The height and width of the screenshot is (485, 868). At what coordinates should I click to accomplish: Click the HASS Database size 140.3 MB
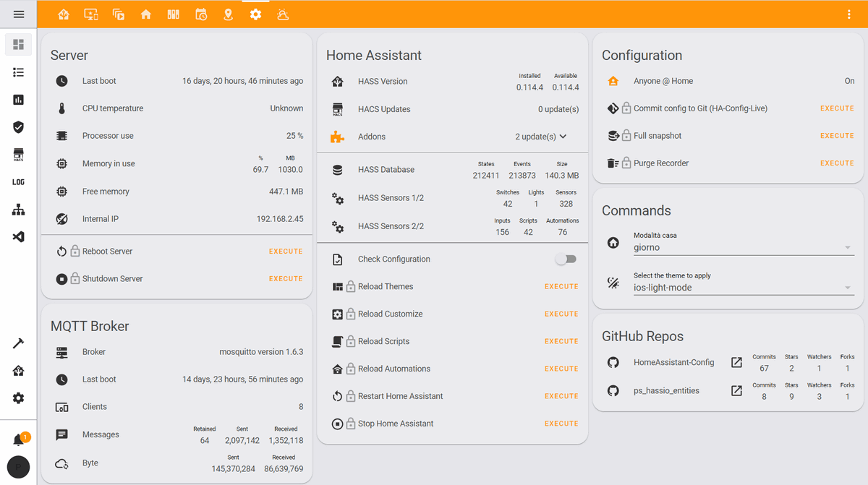pyautogui.click(x=562, y=176)
